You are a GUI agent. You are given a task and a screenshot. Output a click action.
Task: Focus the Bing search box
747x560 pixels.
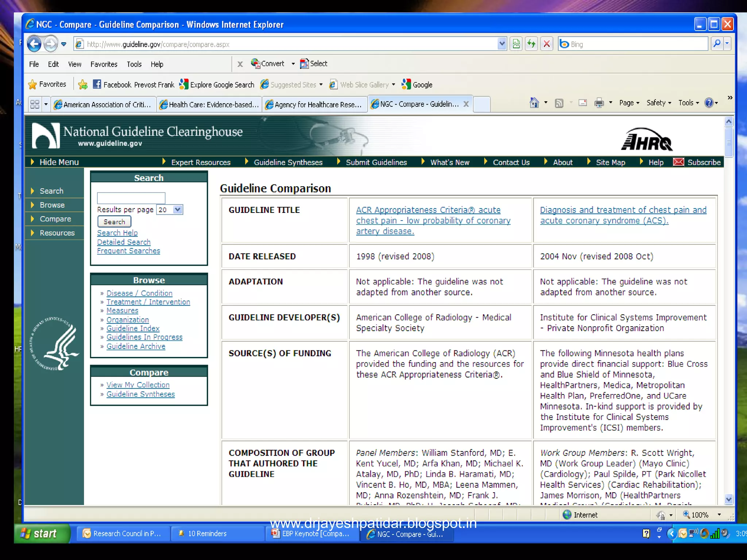(633, 44)
